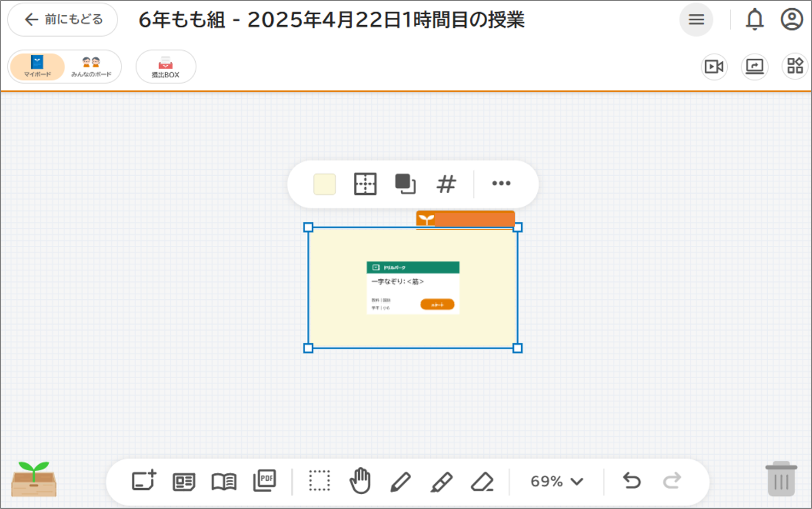Viewport: 812px width, 509px height.
Task: Open the apps grid icon
Action: tap(795, 67)
